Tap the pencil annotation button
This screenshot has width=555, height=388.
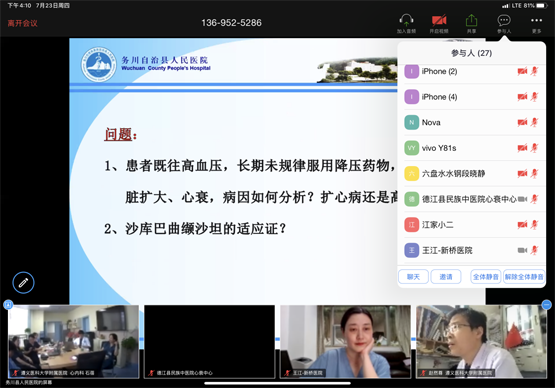point(23,283)
